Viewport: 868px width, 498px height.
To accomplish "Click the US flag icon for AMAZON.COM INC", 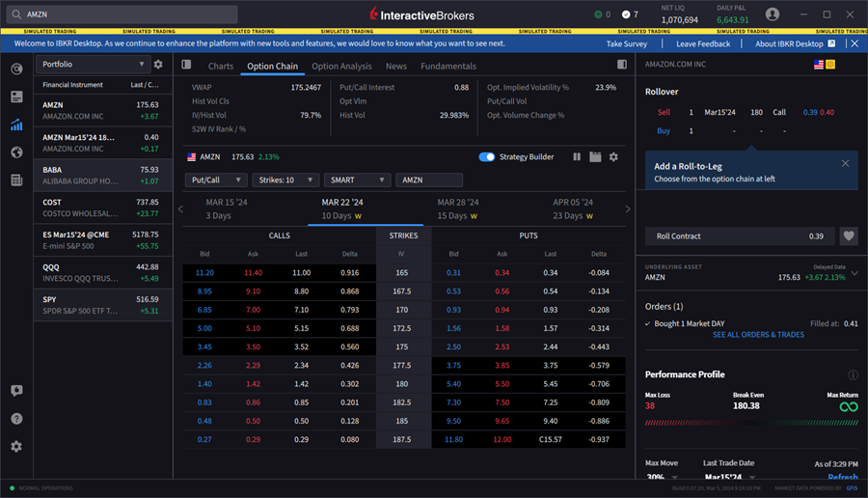I will (819, 65).
